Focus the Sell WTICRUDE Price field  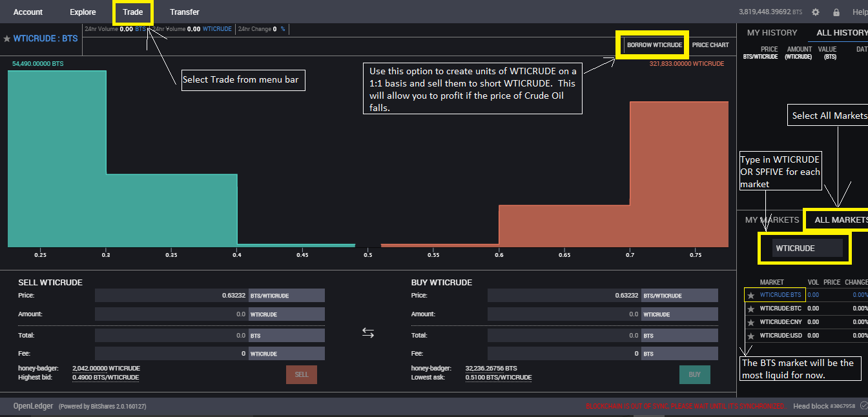coord(172,295)
